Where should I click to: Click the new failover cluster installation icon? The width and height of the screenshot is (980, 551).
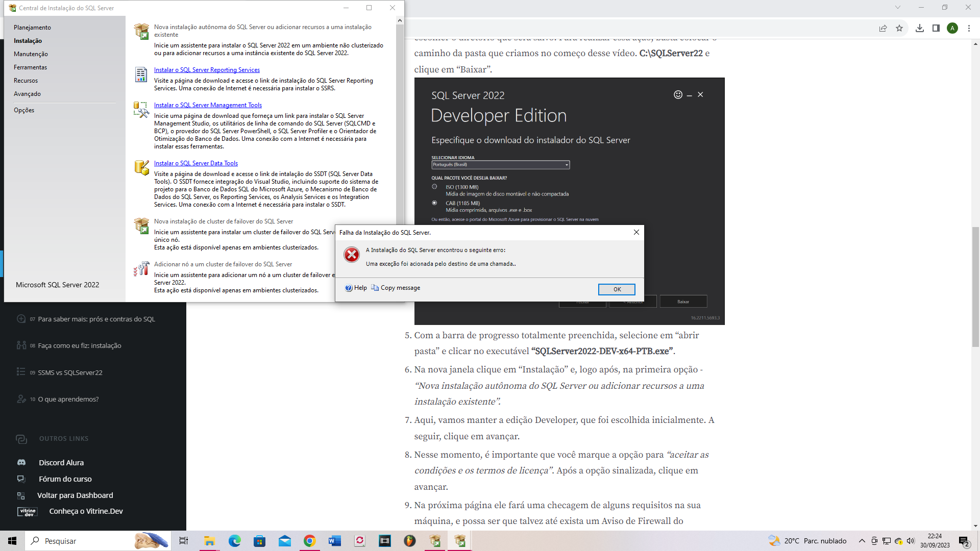point(141,226)
